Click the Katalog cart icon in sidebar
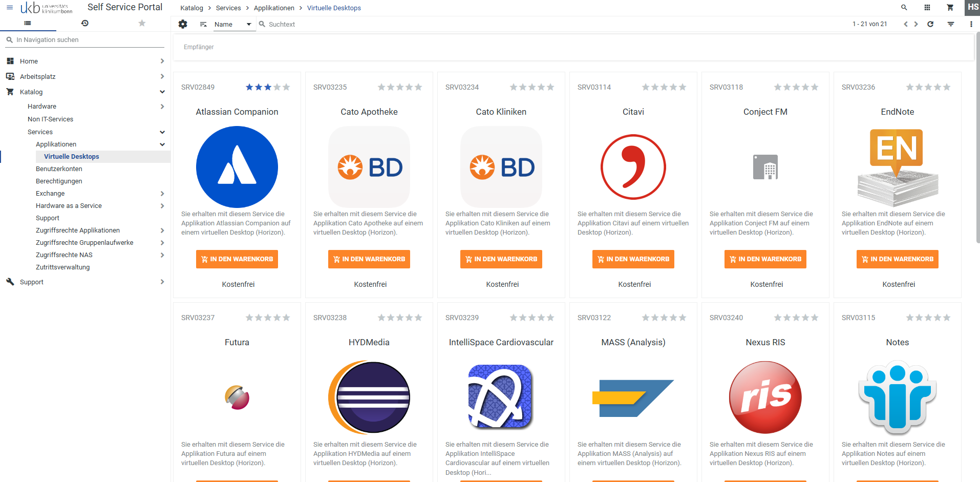980x482 pixels. pyautogui.click(x=10, y=92)
